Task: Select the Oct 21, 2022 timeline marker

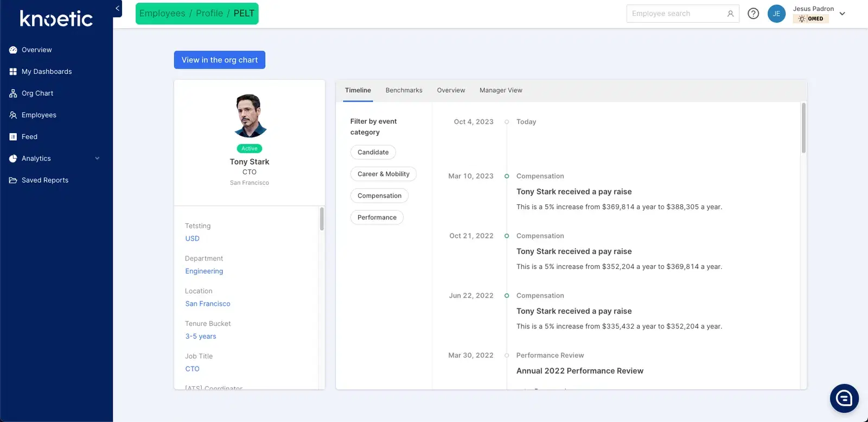Action: [x=507, y=236]
